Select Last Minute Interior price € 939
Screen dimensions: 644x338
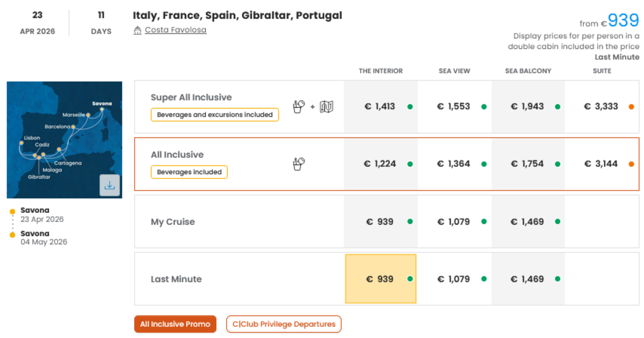click(x=380, y=279)
